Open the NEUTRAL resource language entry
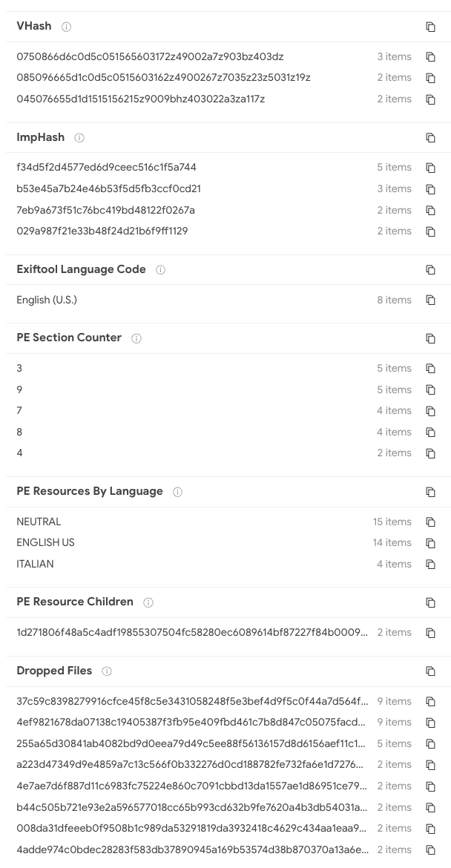The image size is (451, 868). tap(39, 522)
